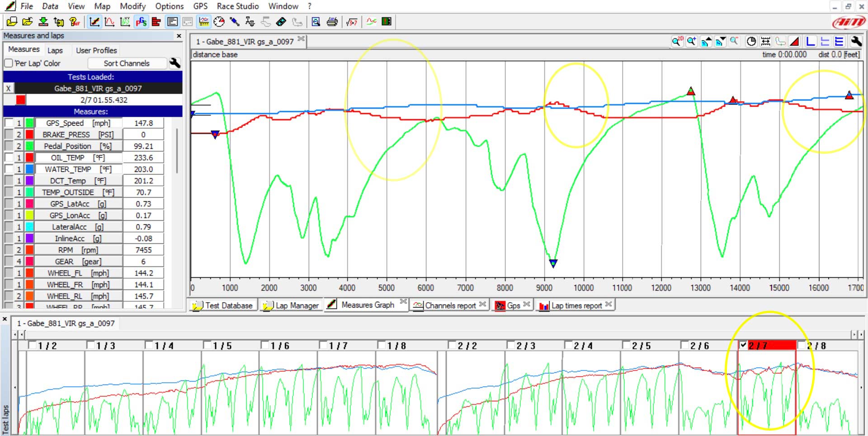Viewport: 868px width, 436px height.
Task: Switch to the Channels report tab
Action: click(x=450, y=305)
